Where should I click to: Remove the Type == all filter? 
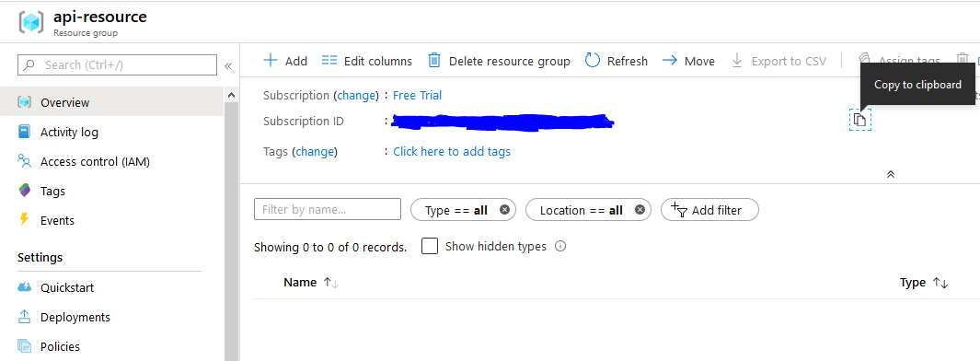[504, 210]
